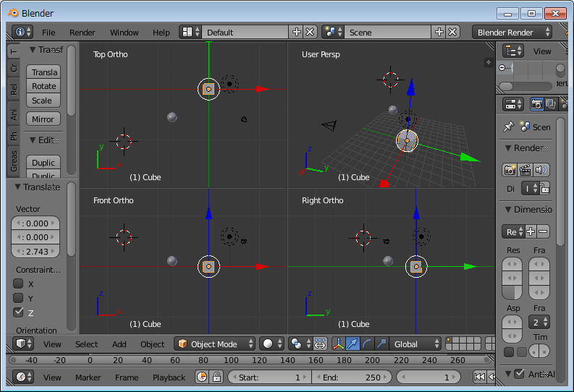Delete the Default screen layout
Viewport: 574px width, 392px height.
click(310, 32)
